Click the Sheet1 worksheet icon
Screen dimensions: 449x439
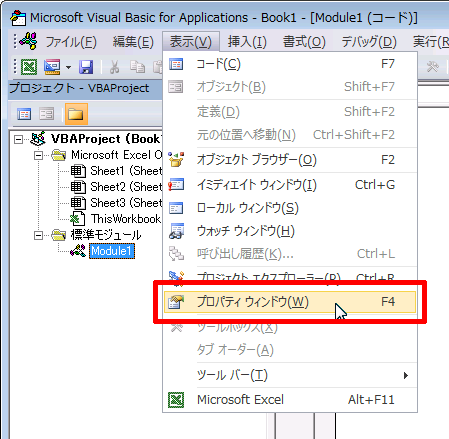(x=78, y=171)
